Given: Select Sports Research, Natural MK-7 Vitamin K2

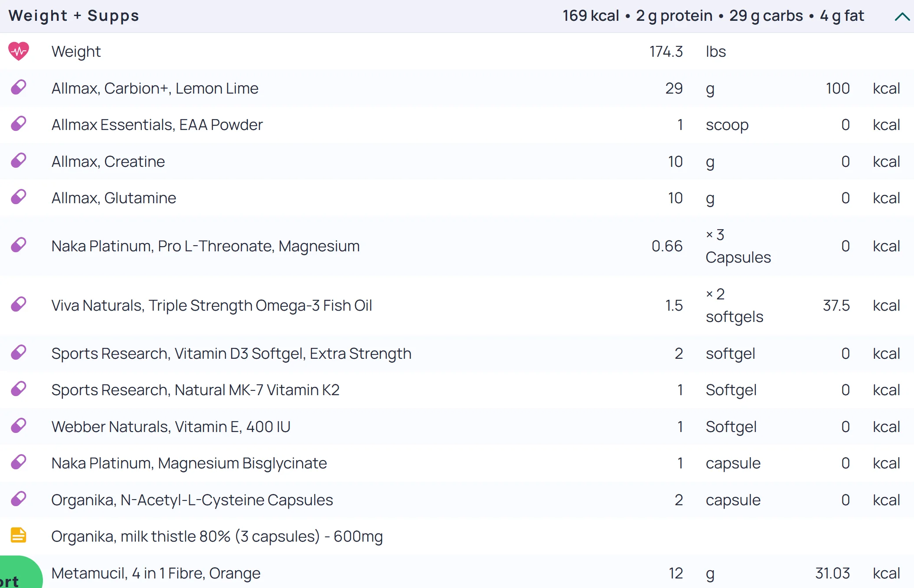Looking at the screenshot, I should pos(195,390).
